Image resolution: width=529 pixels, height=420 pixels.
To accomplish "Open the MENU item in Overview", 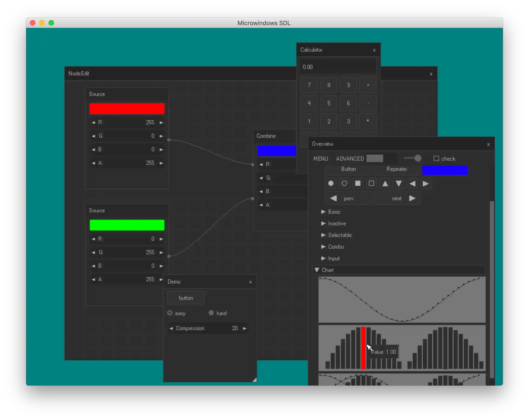I will (320, 159).
